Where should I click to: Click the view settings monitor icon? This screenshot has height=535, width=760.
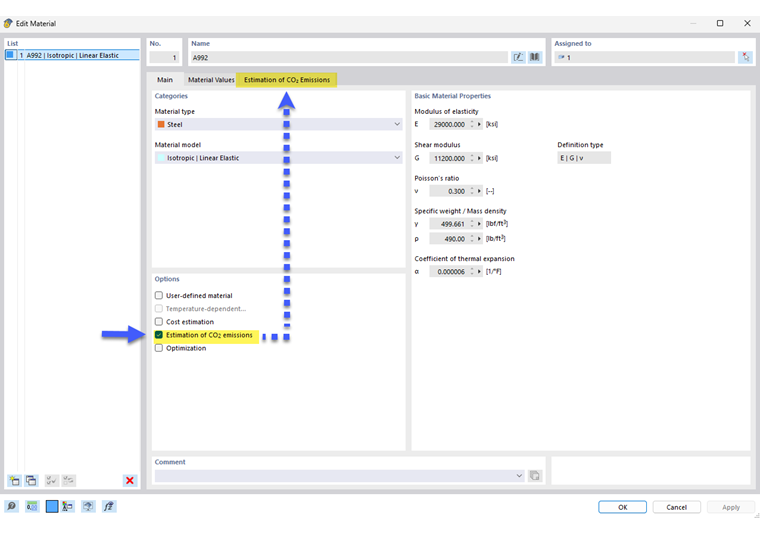click(88, 506)
